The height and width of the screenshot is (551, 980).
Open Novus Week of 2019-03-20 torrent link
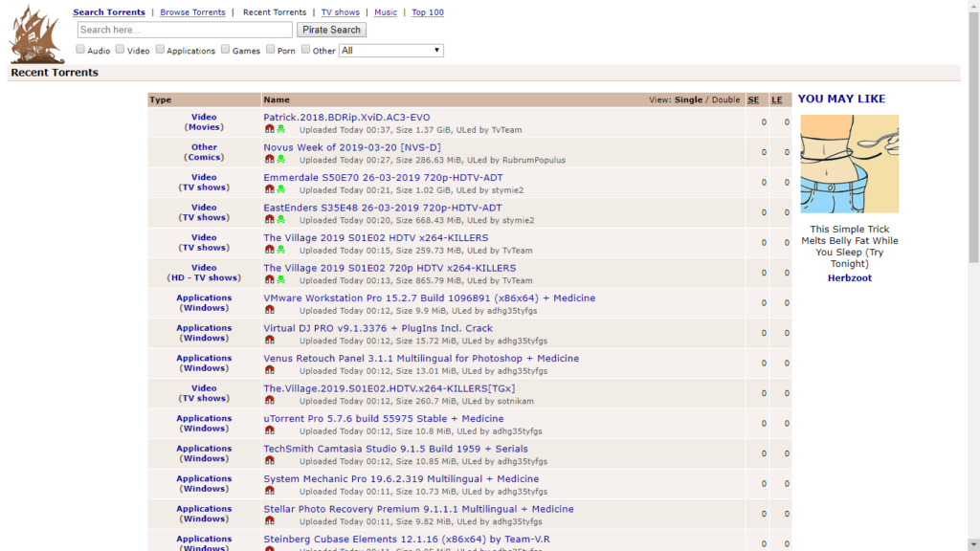[x=352, y=147]
